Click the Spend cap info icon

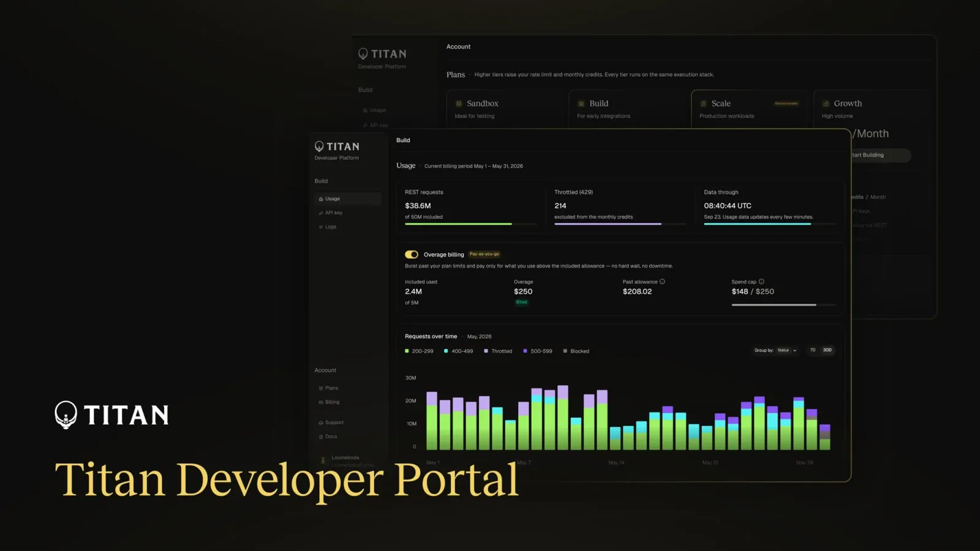click(x=761, y=282)
